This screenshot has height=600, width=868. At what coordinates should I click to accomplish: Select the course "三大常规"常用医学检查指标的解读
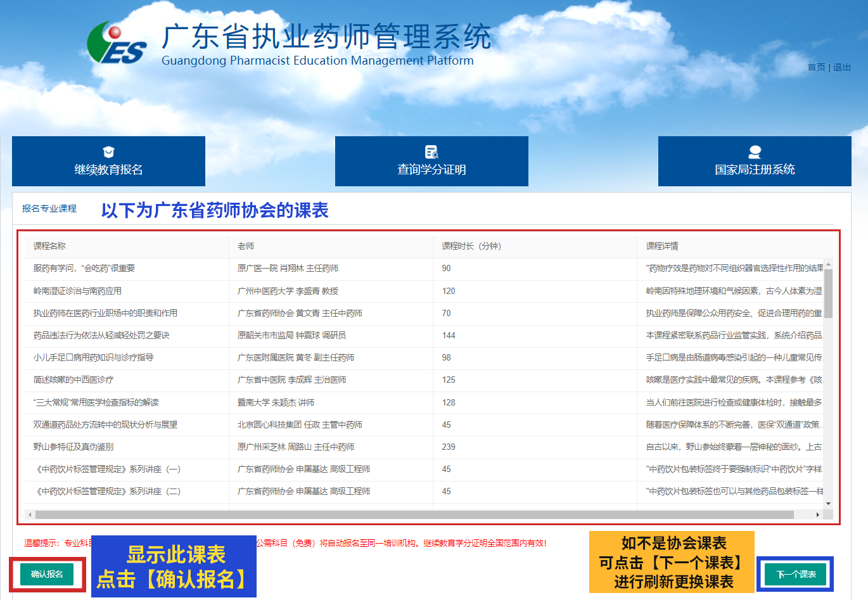tap(96, 402)
